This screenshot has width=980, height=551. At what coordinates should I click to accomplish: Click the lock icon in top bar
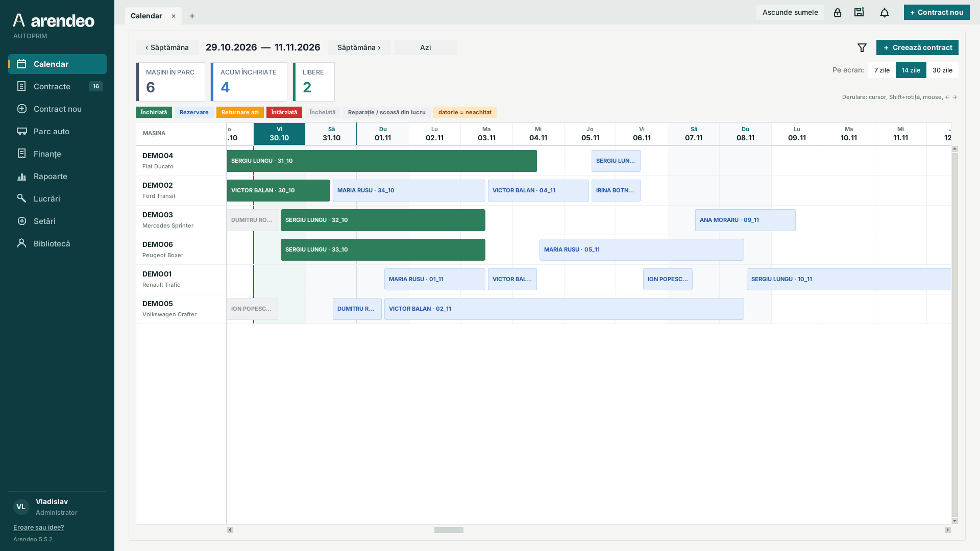[x=838, y=12]
